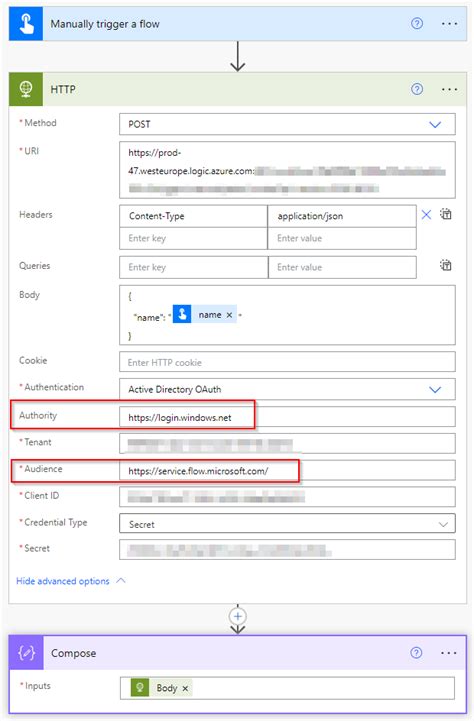This screenshot has width=474, height=721.
Task: Click the Queries Enter key field
Action: coord(194,267)
